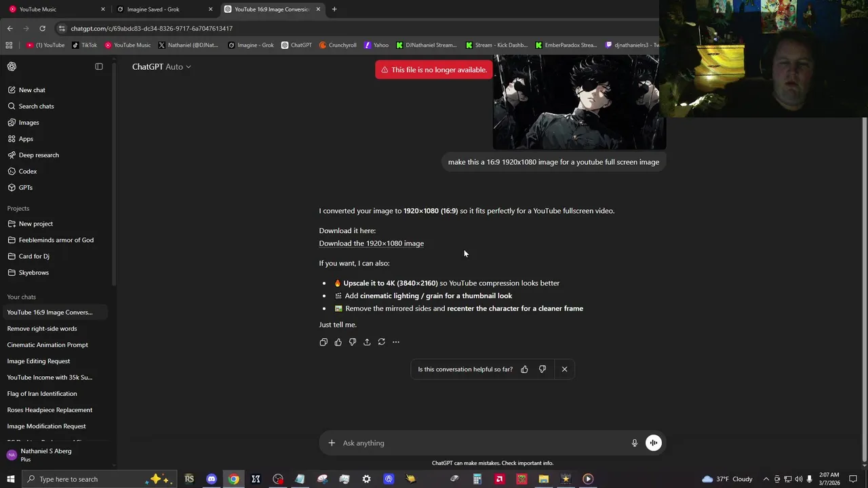The image size is (868, 488).
Task: Switch to Imagine Saved - Grok tab
Action: (165, 9)
